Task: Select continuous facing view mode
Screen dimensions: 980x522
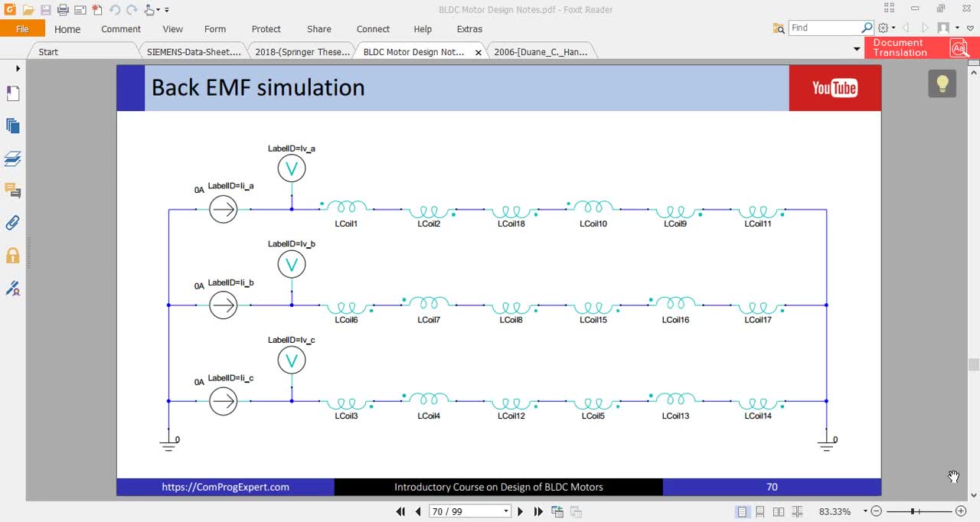Action: click(797, 511)
